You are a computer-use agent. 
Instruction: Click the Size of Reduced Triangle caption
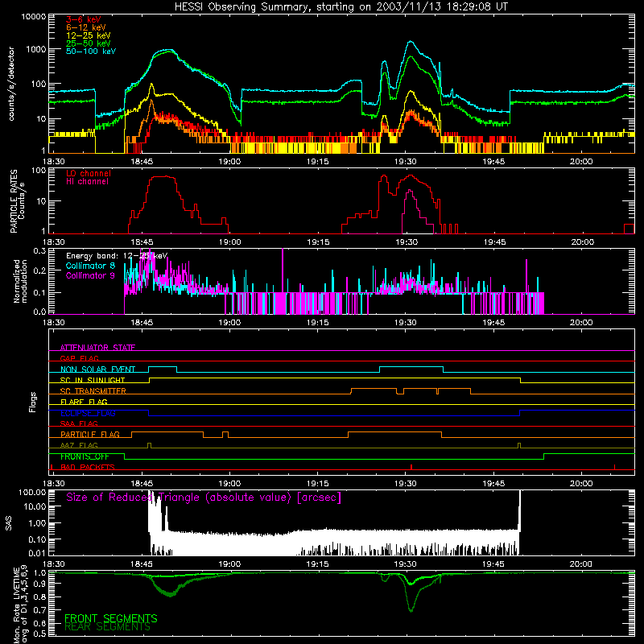coord(204,497)
